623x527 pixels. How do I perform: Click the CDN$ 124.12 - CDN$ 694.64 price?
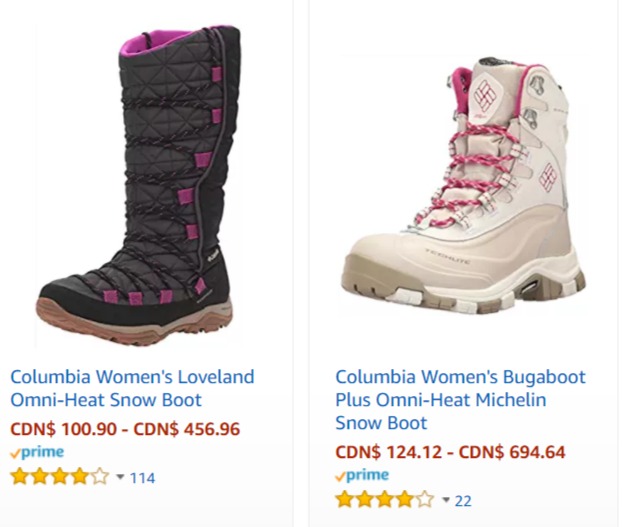click(450, 452)
